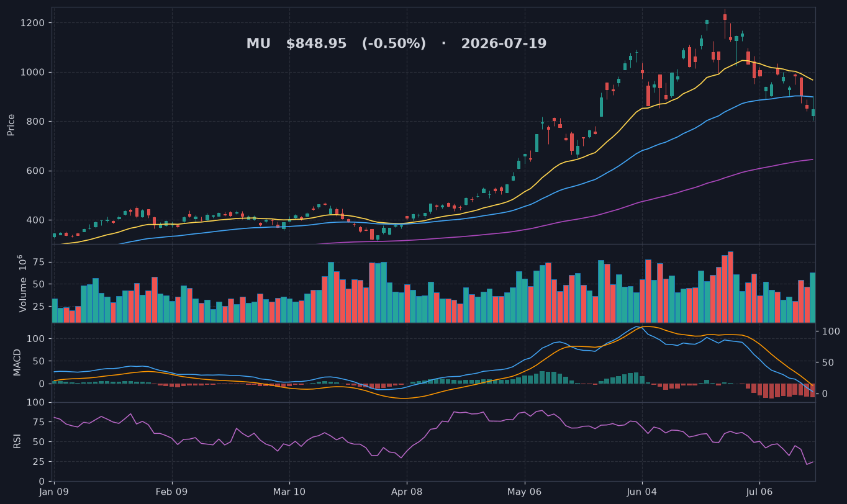Click the Price axis label
Screen dimensions: 847x504
pos(11,125)
